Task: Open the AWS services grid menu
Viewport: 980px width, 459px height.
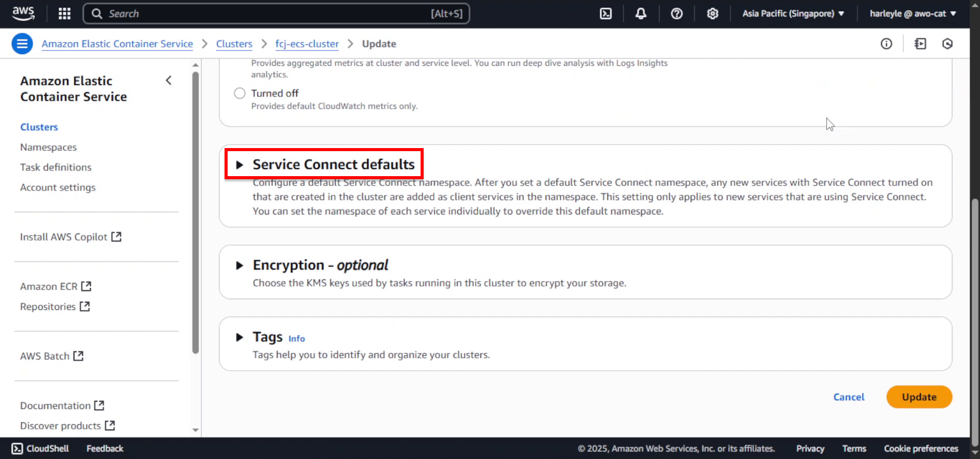Action: pos(64,14)
